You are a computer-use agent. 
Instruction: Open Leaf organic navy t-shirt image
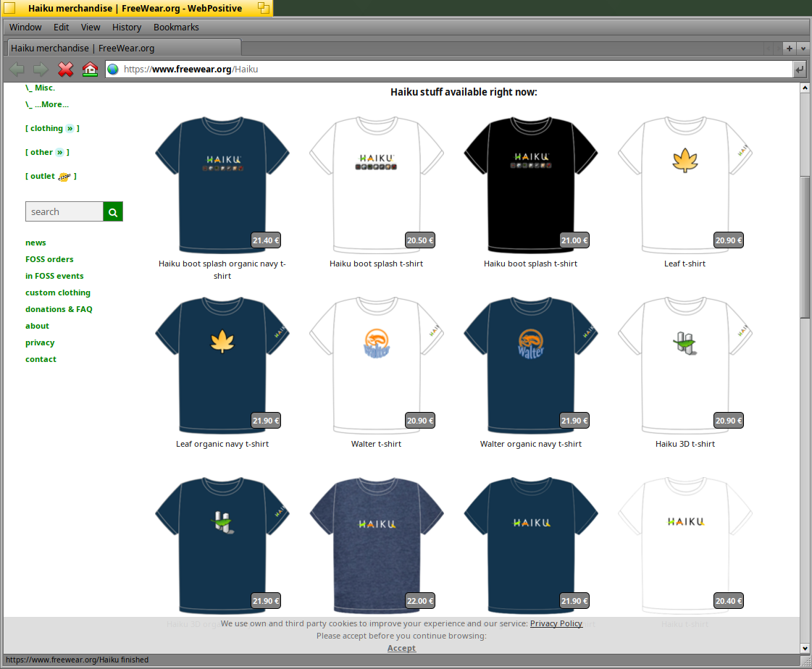(x=222, y=364)
